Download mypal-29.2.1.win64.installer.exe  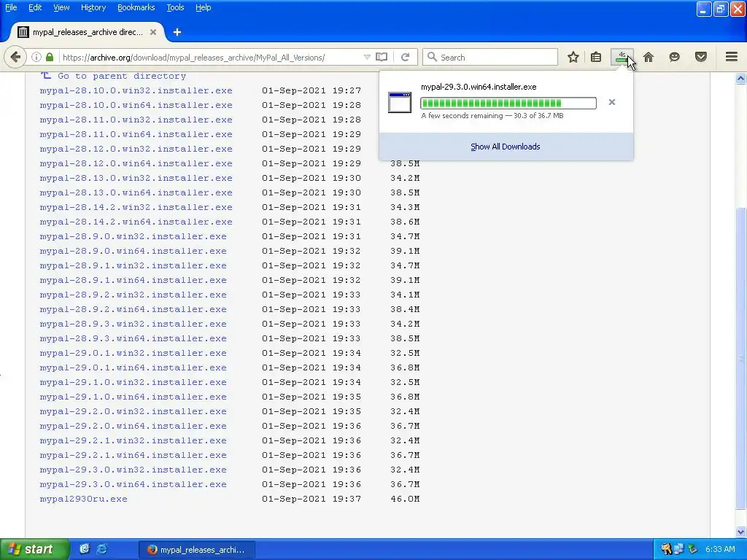point(133,455)
